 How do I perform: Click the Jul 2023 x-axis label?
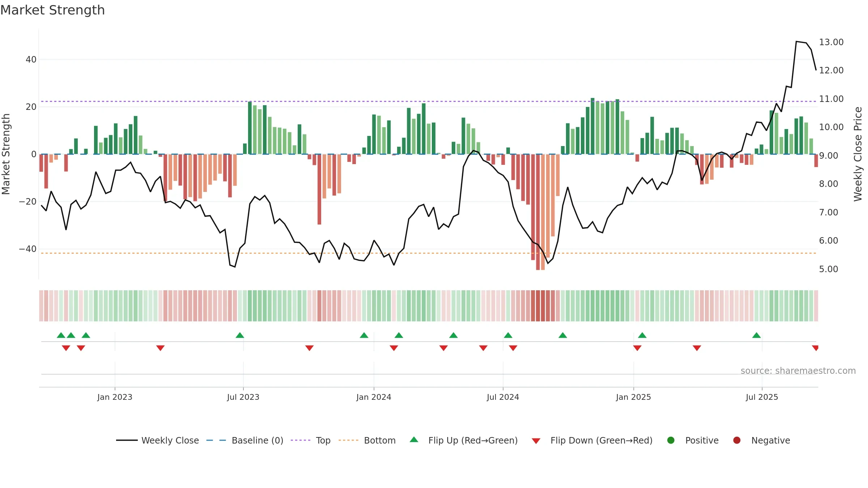point(243,397)
